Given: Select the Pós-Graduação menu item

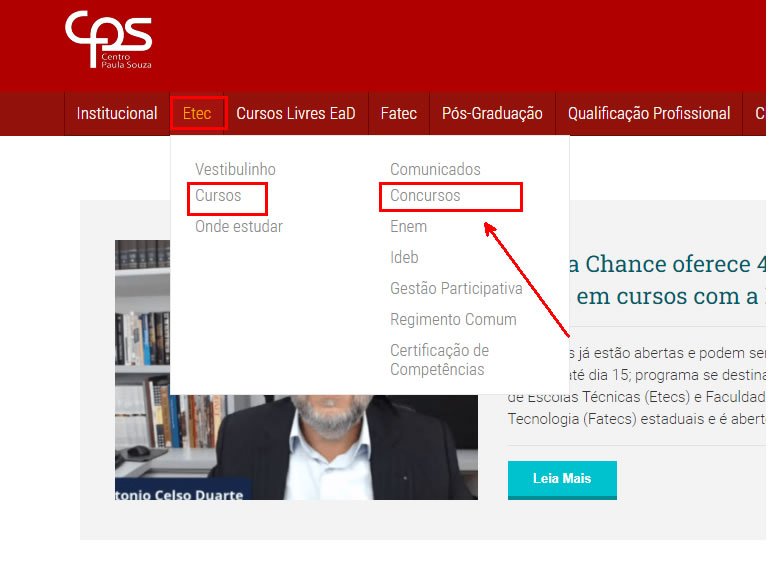Looking at the screenshot, I should 492,114.
